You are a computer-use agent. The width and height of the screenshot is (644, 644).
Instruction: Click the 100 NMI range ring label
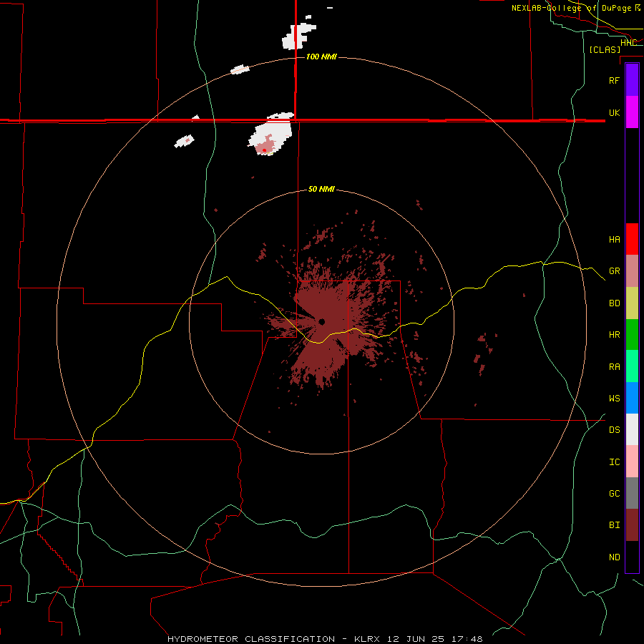point(321,57)
